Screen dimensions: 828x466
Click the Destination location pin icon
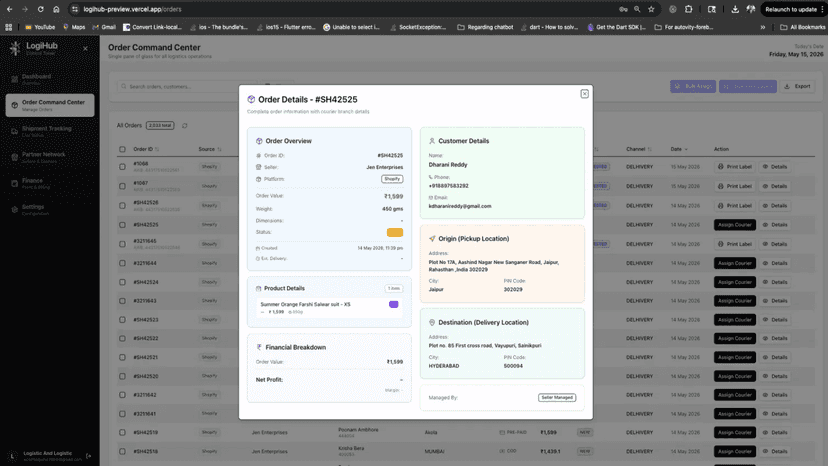click(x=432, y=322)
